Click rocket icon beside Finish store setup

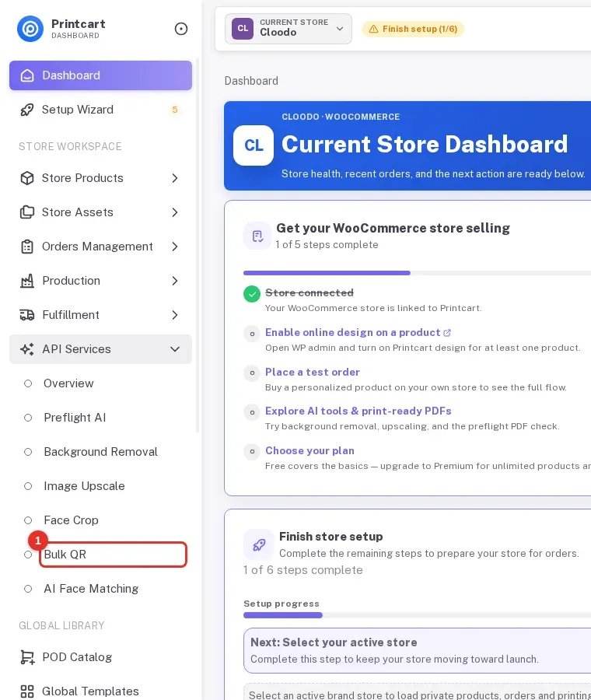[x=259, y=544]
